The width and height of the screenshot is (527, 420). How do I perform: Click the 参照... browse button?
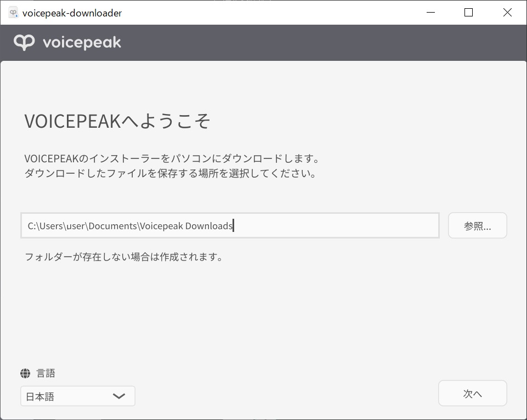coord(477,225)
